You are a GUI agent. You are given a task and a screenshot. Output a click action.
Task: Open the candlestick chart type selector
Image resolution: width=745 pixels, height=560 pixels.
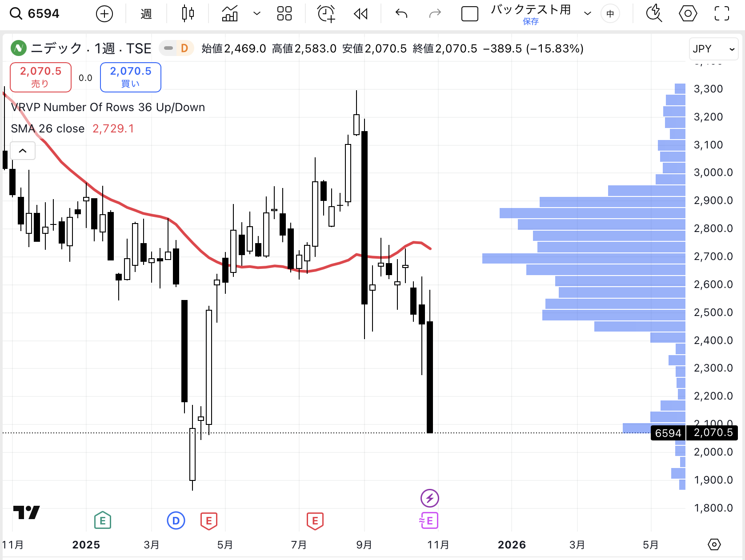click(188, 14)
